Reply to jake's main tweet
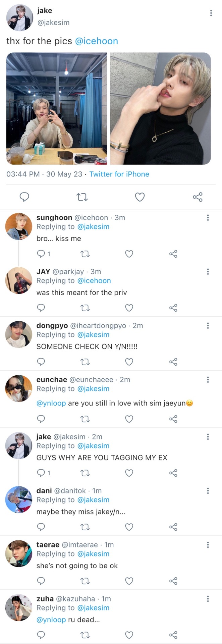The image size is (222, 644). coord(24,197)
